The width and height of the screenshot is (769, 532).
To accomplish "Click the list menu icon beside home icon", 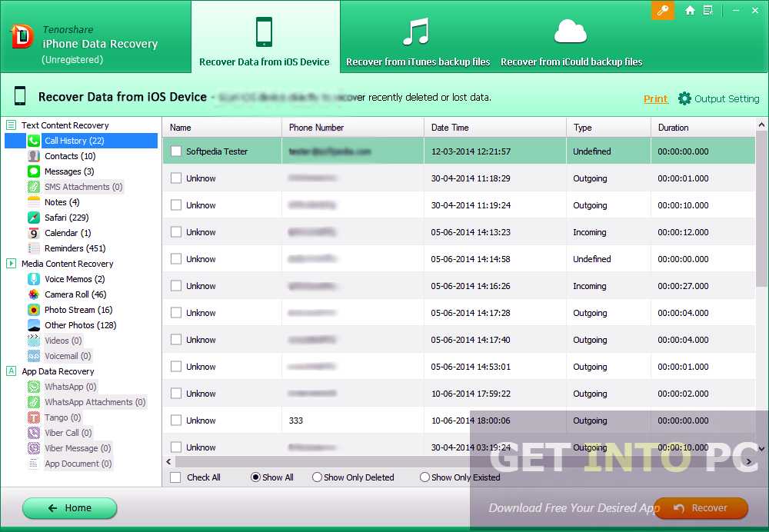I will tap(708, 10).
